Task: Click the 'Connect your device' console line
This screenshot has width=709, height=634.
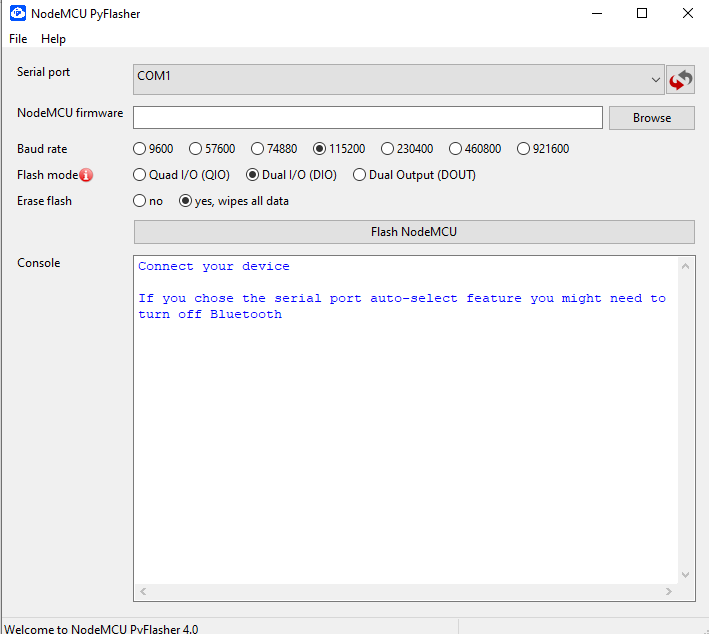Action: point(214,266)
